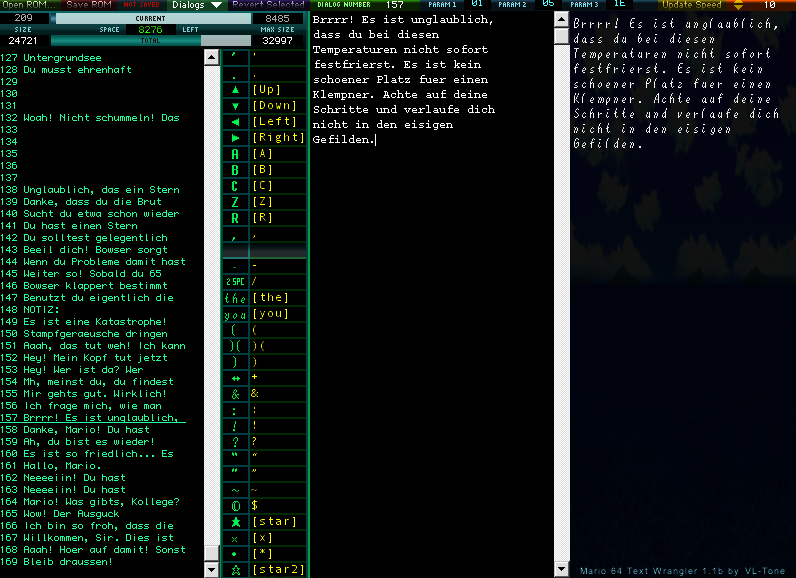Click in the dialog text editor
Screen dimensions: 796x578
click(x=430, y=300)
